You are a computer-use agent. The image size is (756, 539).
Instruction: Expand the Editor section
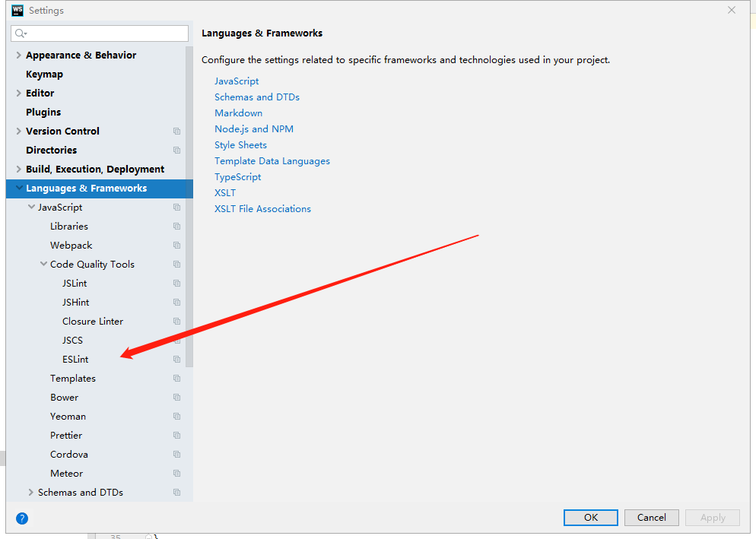(17, 93)
